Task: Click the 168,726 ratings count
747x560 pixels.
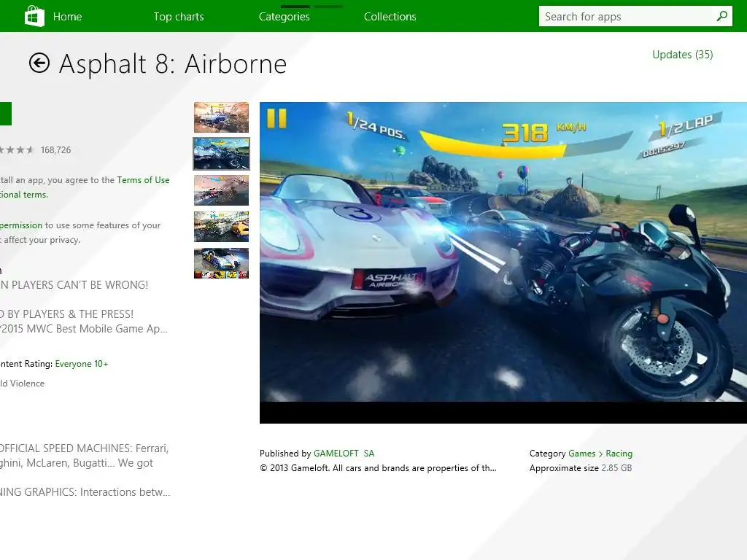Action: tap(55, 150)
